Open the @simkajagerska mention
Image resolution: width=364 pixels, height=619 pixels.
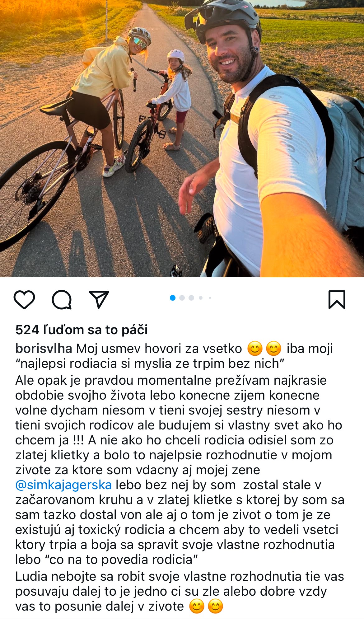point(63,485)
